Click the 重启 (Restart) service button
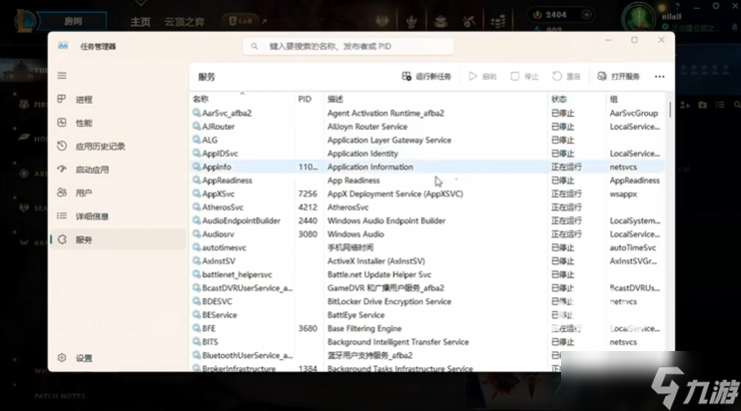 566,77
